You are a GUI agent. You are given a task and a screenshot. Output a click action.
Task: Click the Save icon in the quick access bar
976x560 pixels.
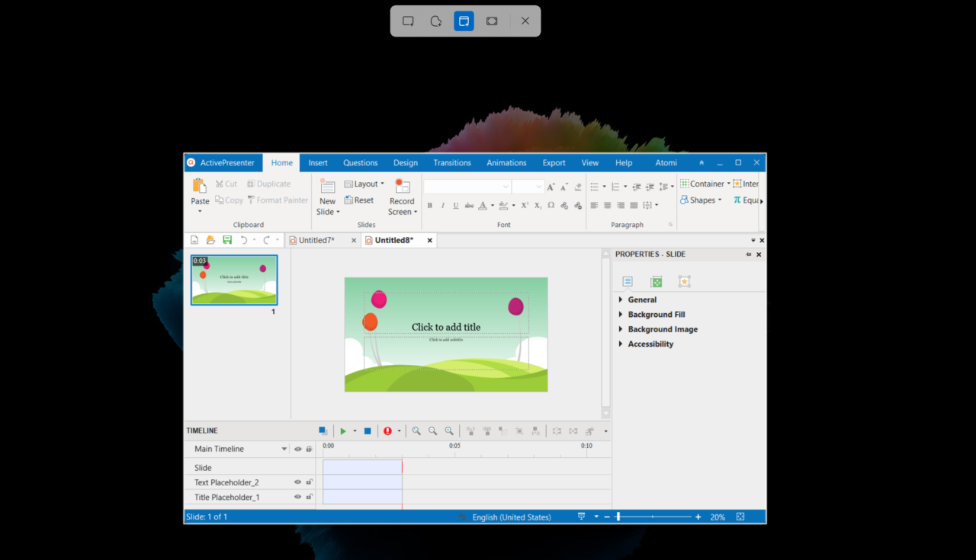[x=226, y=239]
